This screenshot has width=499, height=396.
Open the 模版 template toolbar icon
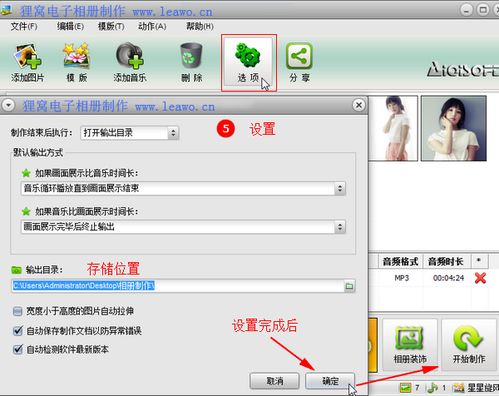(x=77, y=62)
